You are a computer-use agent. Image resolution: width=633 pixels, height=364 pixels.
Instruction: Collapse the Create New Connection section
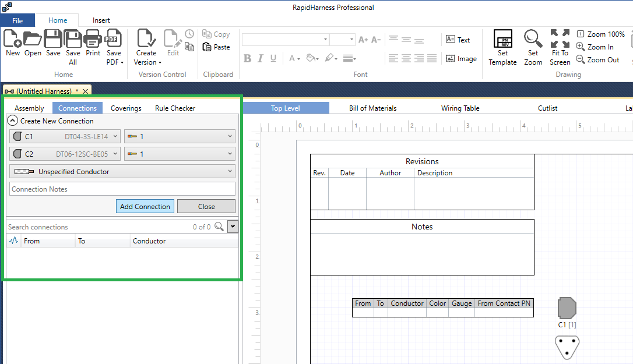coord(12,121)
